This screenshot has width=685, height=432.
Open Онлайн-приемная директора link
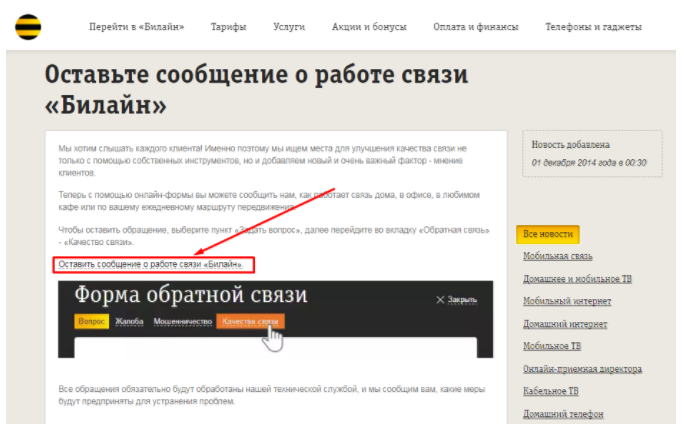582,369
